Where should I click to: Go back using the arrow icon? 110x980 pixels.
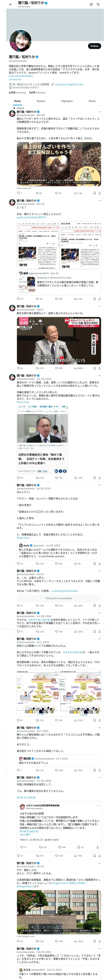click(x=11, y=5)
